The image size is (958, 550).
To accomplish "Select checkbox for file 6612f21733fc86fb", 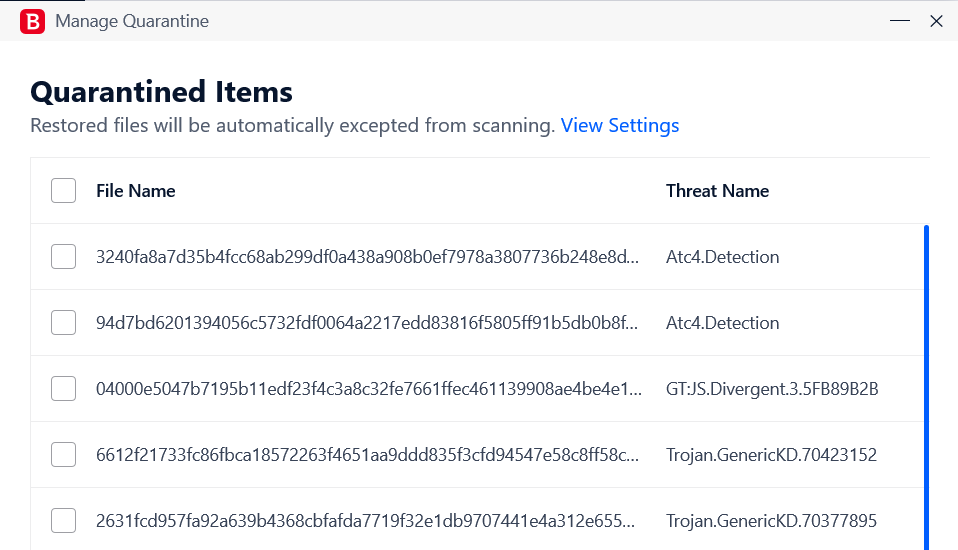I will [x=64, y=455].
